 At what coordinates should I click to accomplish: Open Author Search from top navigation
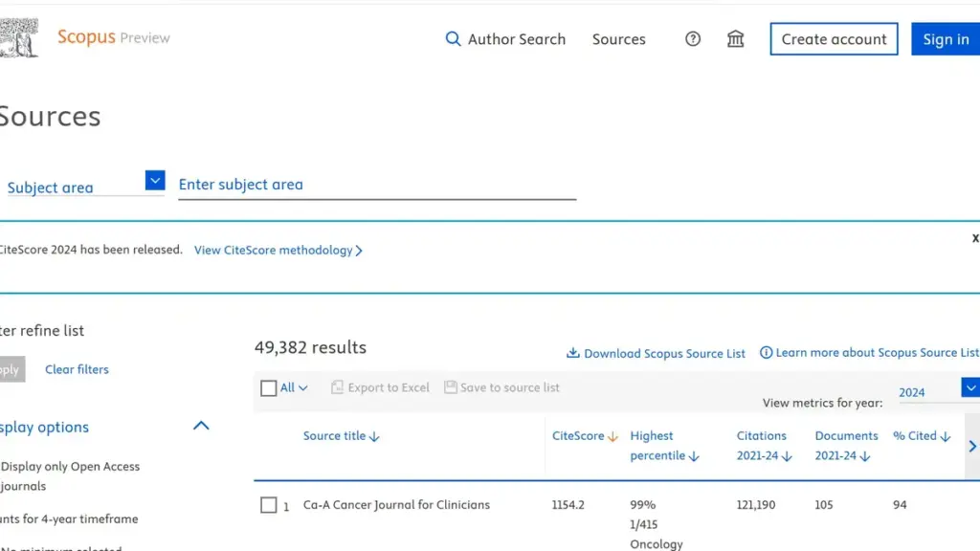[516, 39]
